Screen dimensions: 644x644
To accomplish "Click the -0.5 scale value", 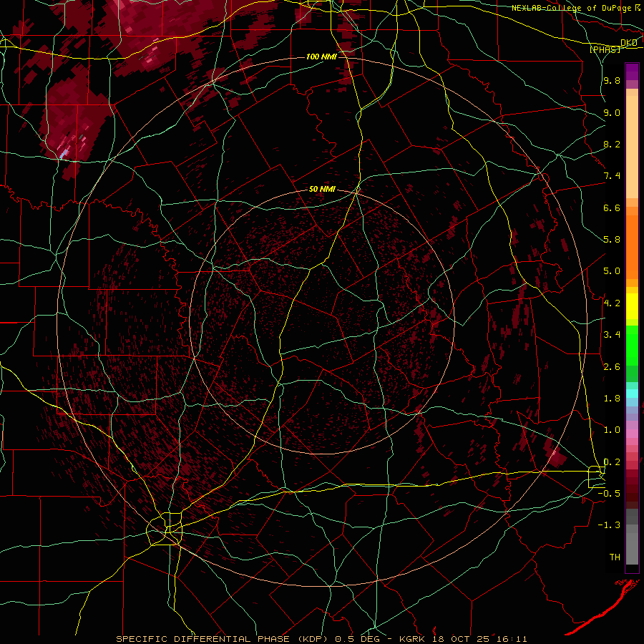I will coord(609,494).
